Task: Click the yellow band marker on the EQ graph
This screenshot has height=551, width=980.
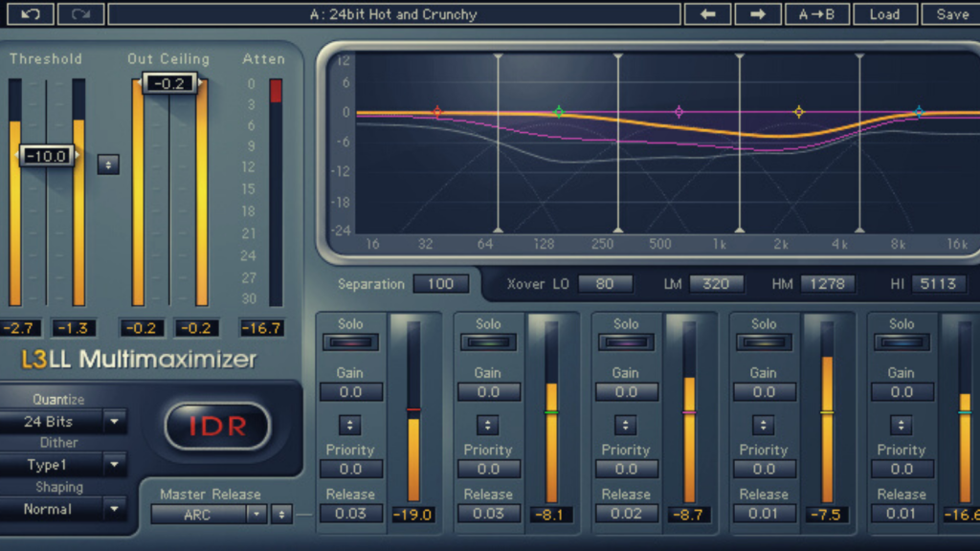Action: coord(799,112)
